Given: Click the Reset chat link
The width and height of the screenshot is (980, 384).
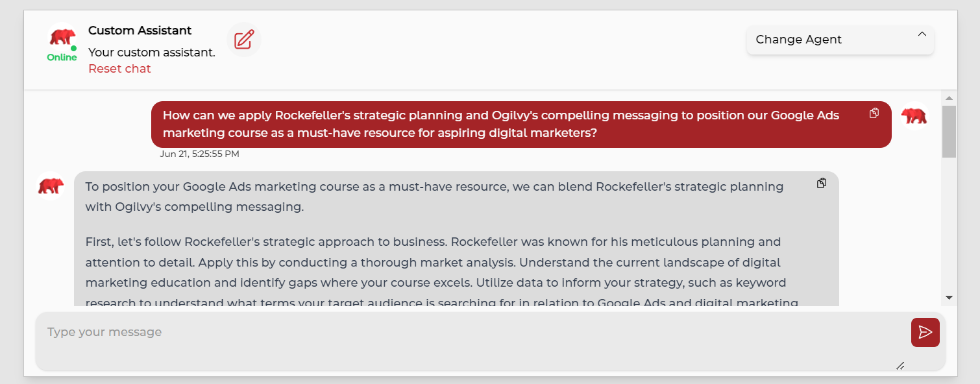Looking at the screenshot, I should tap(119, 69).
